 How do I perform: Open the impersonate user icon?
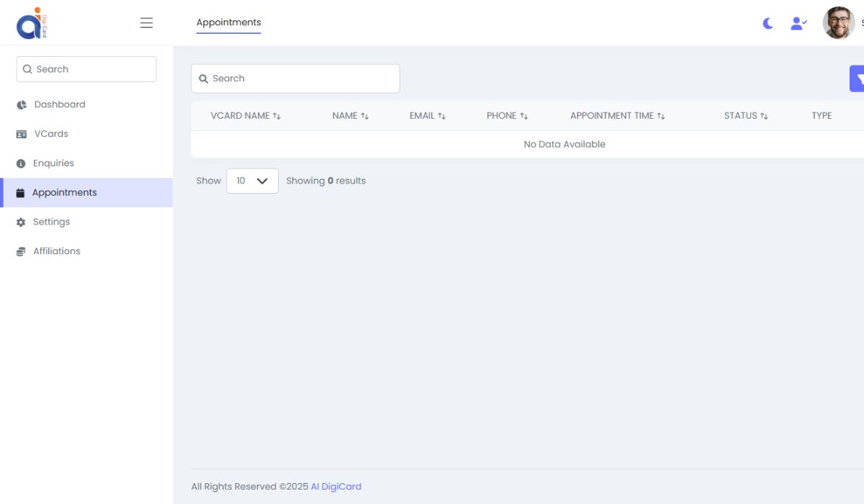798,23
